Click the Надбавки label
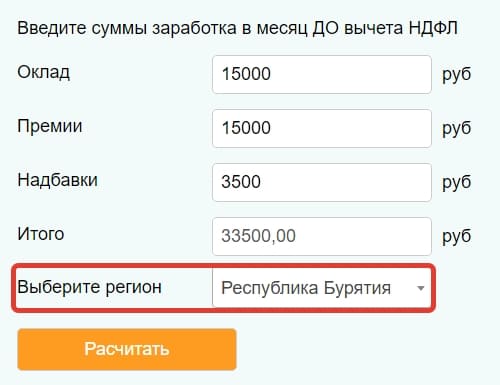Image resolution: width=500 pixels, height=385 pixels. 58,180
